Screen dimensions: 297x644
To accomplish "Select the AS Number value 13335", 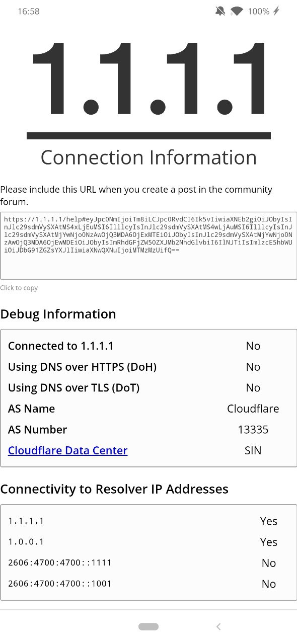I will click(x=253, y=430).
